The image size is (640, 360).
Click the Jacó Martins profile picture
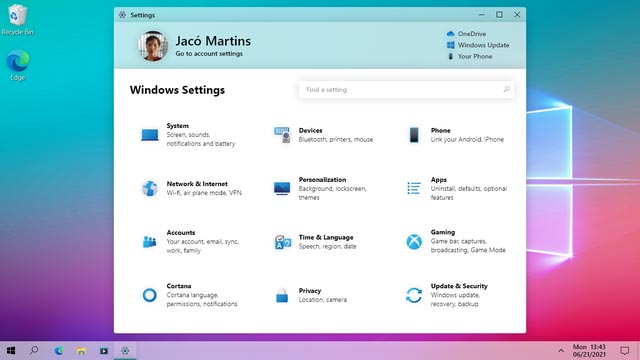point(153,46)
